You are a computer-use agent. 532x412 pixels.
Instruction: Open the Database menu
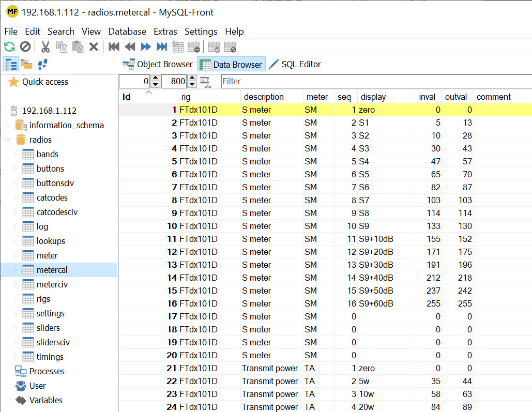(127, 32)
